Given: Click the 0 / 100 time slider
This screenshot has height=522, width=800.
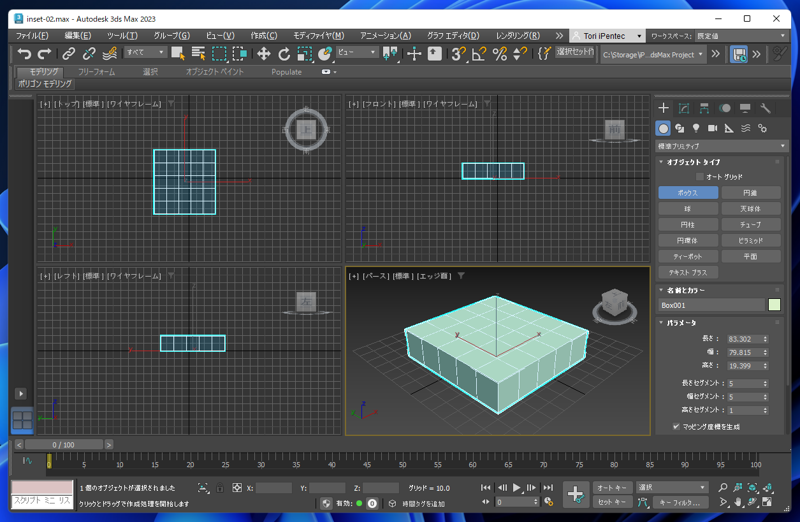Looking at the screenshot, I should (x=64, y=445).
